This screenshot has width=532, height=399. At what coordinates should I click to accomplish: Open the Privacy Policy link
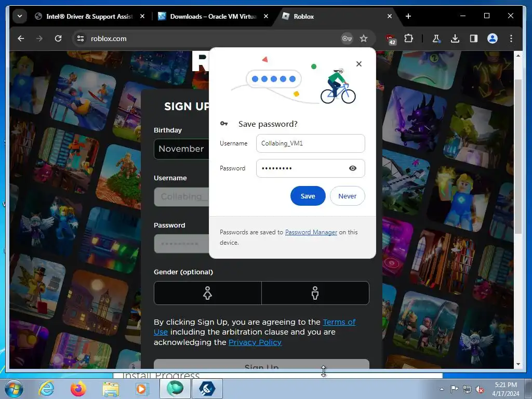(x=255, y=342)
